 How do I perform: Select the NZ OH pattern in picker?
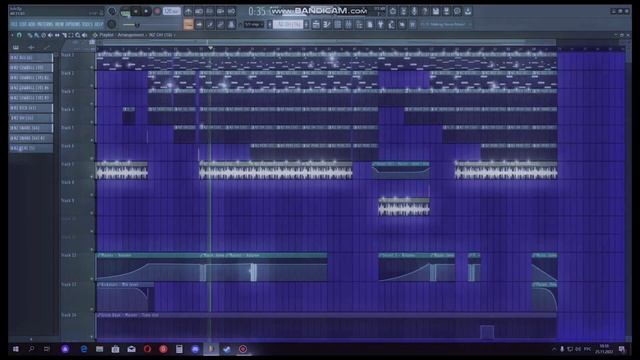(31, 118)
